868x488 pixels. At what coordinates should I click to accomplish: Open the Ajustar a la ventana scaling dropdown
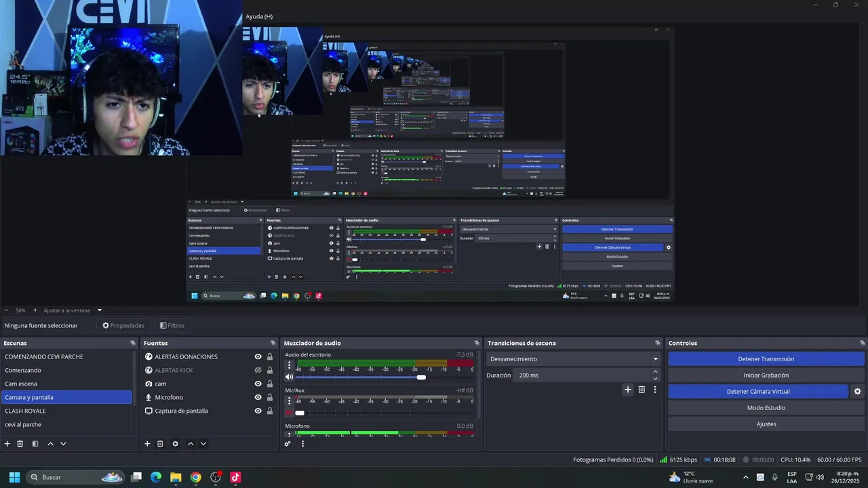(73, 310)
